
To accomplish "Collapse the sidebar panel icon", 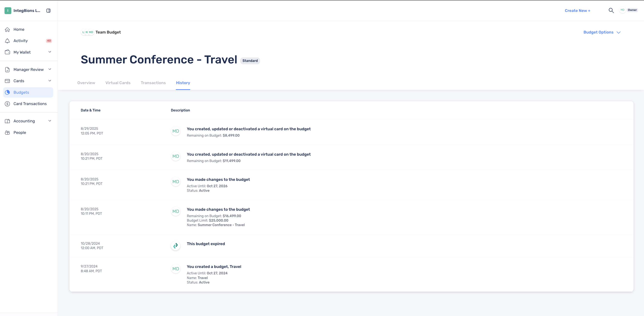I will tap(49, 10).
